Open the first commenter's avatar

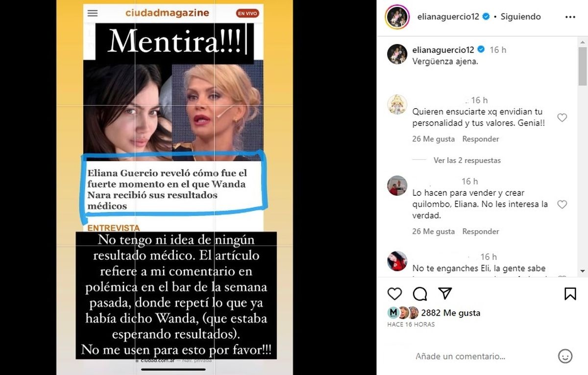(x=397, y=104)
